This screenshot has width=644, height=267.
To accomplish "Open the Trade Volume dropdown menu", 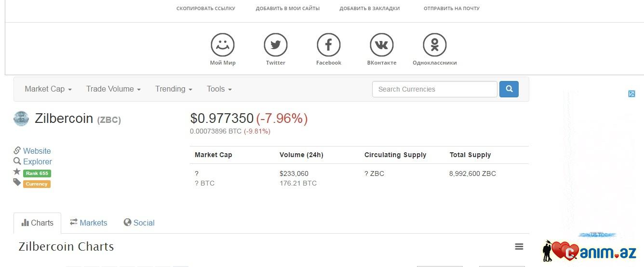I will (113, 89).
